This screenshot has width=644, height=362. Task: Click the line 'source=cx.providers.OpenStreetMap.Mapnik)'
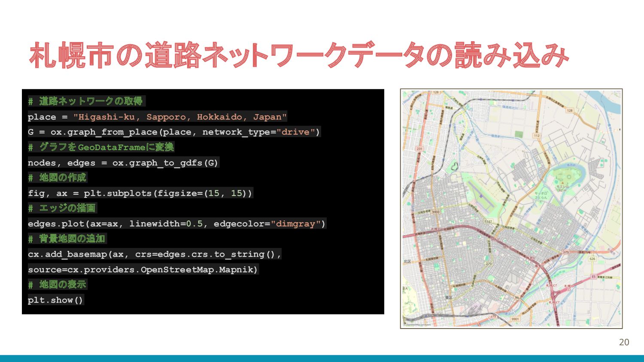(143, 269)
